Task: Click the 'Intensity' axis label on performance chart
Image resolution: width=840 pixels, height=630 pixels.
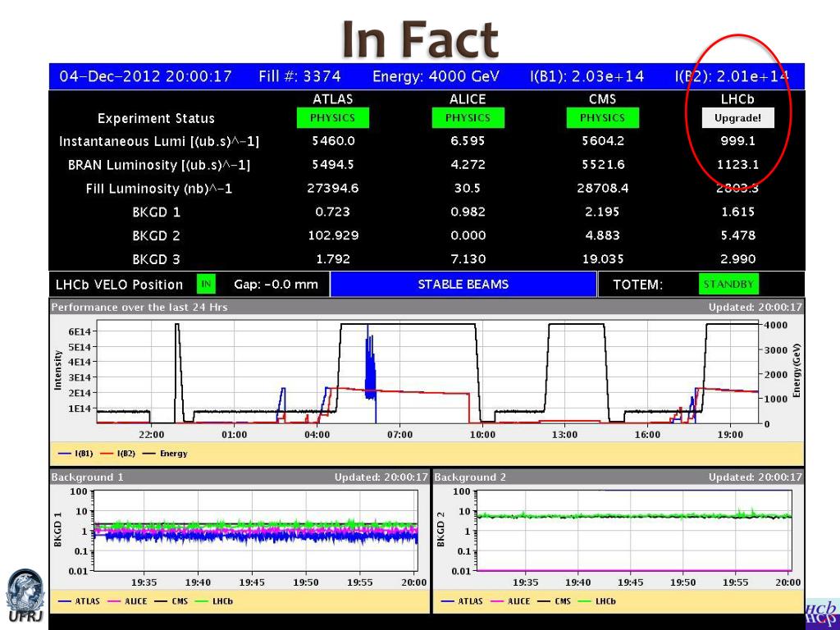Action: point(58,370)
